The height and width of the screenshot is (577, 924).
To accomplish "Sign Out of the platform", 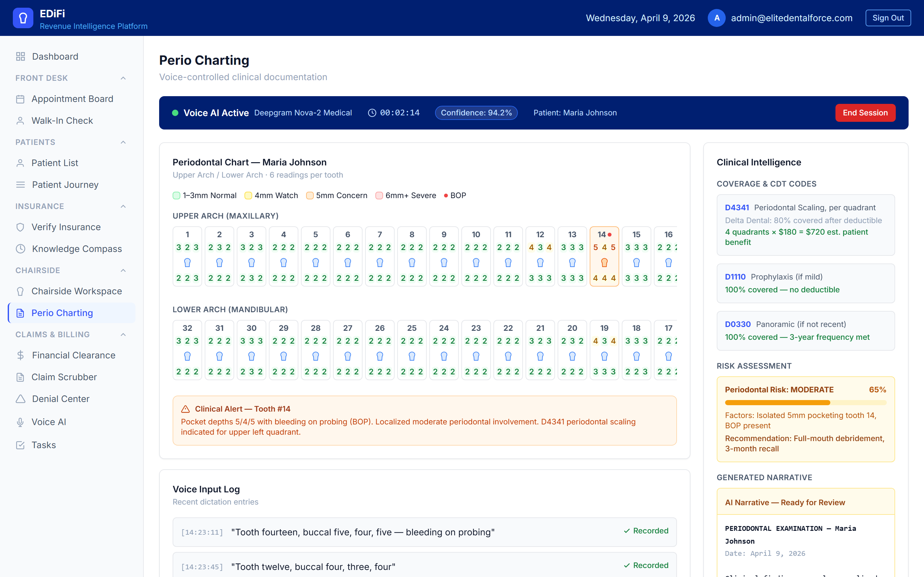I will click(x=888, y=18).
